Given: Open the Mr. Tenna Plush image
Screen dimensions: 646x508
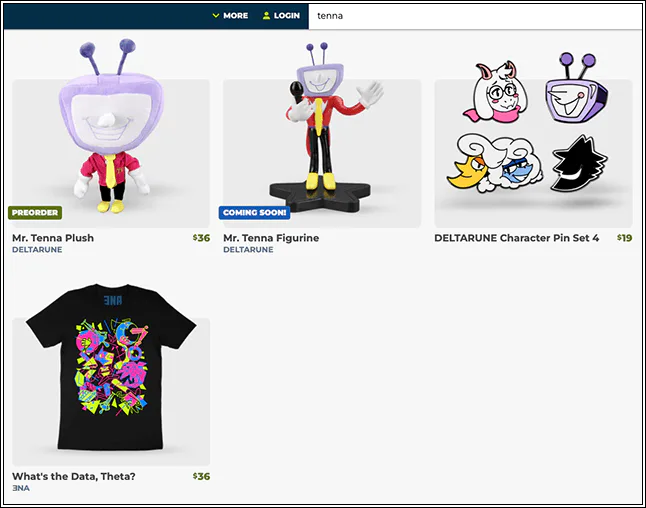Looking at the screenshot, I should click(x=111, y=133).
